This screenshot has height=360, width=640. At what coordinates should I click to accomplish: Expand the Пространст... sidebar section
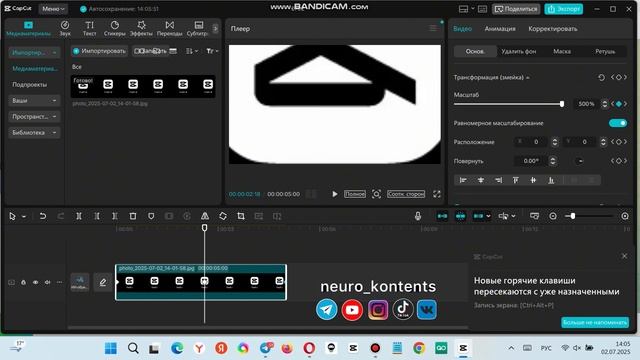pyautogui.click(x=34, y=116)
